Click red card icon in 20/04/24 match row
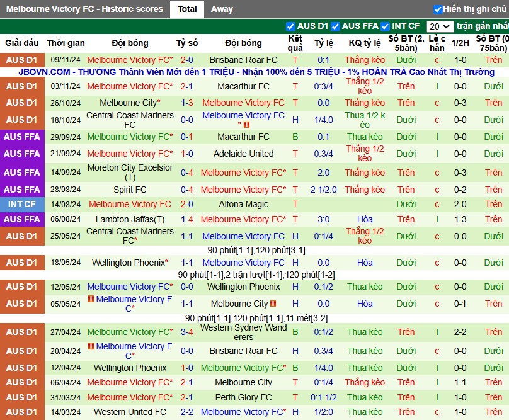The width and height of the screenshot is (509, 420). (x=91, y=346)
